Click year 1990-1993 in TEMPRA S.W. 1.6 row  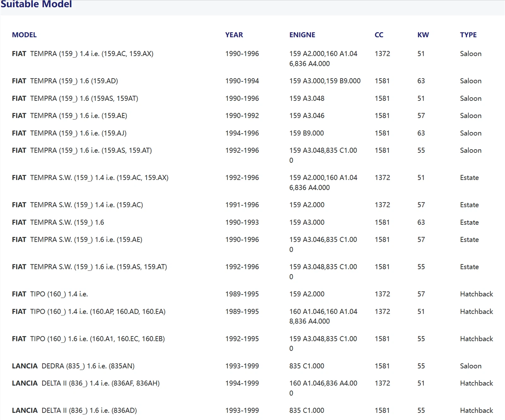[242, 222]
